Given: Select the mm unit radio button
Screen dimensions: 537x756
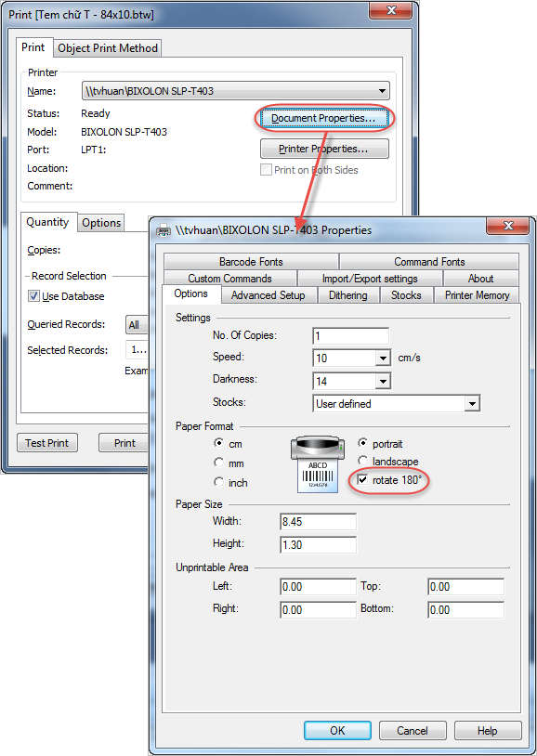Looking at the screenshot, I should pos(218,463).
